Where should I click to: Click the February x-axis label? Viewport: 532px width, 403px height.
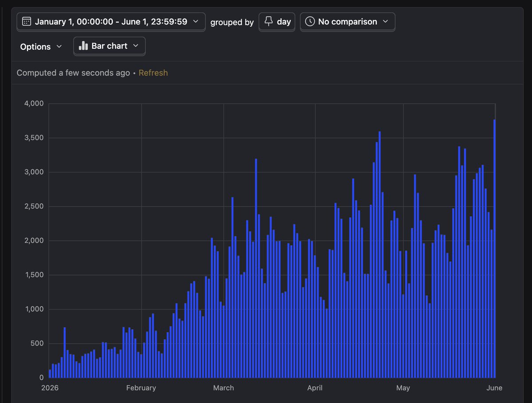[141, 388]
